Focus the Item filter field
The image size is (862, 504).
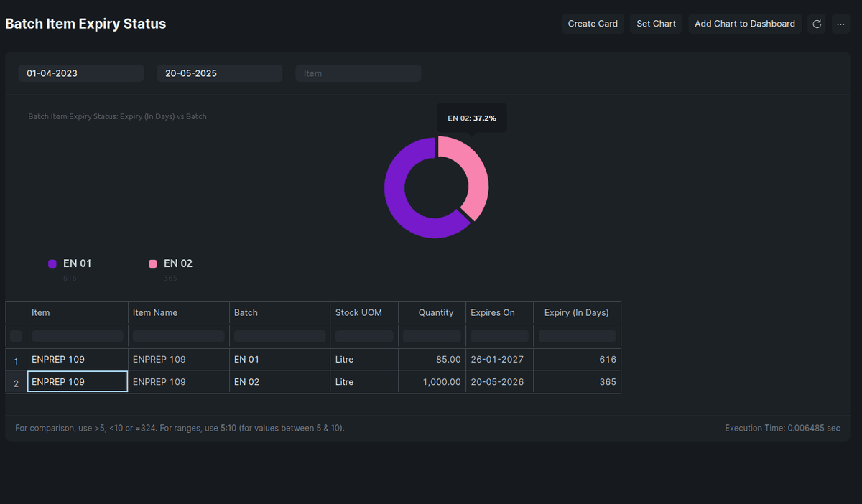coord(358,73)
